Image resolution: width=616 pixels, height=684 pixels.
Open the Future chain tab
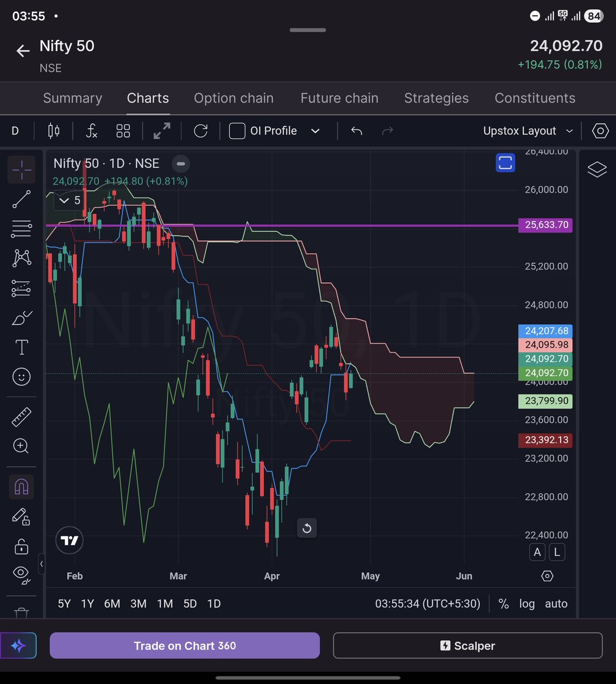click(340, 98)
